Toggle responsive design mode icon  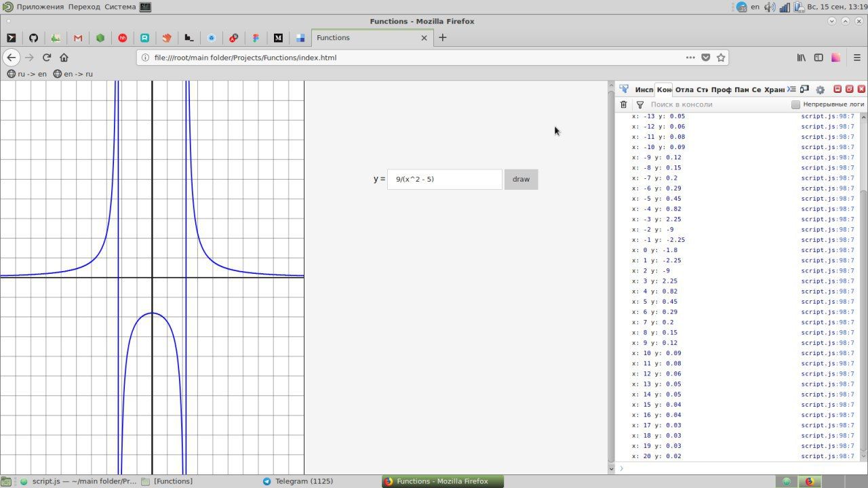click(805, 89)
